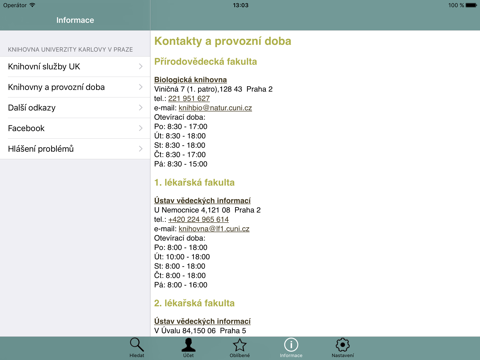Viewport: 480px width, 360px height.
Task: Open Další odkazy row
Action: pyautogui.click(x=75, y=108)
